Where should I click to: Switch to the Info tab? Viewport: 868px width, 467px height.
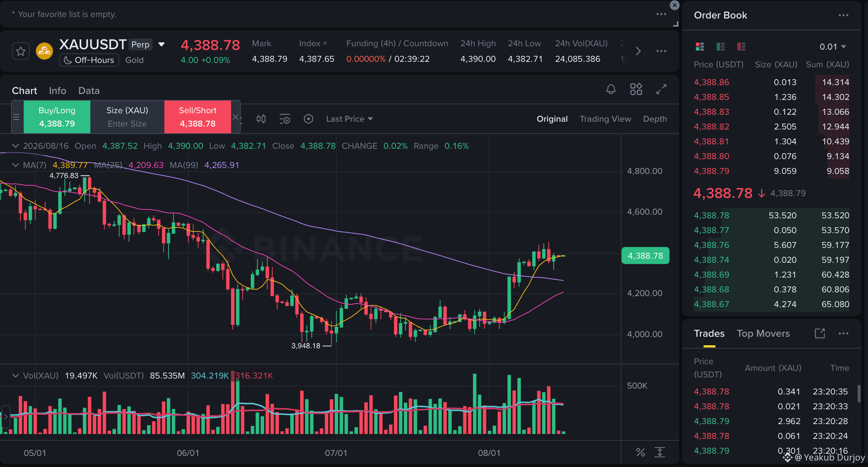click(x=57, y=91)
